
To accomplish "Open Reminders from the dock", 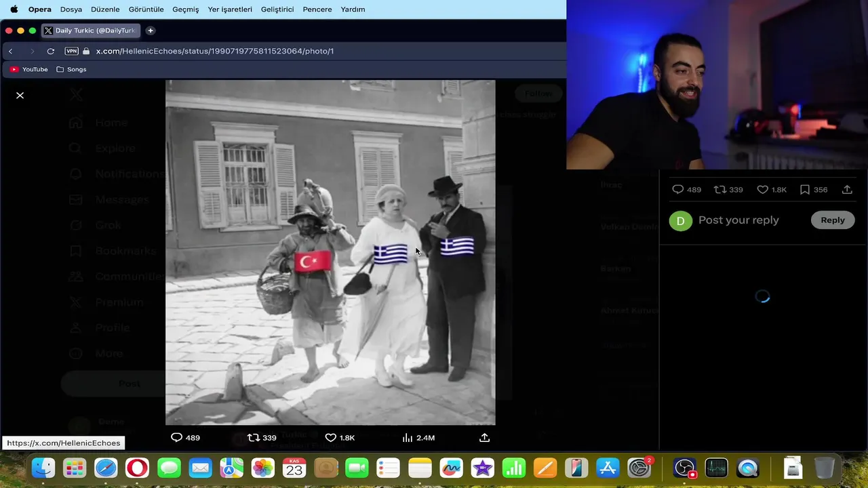I will pos(389,468).
